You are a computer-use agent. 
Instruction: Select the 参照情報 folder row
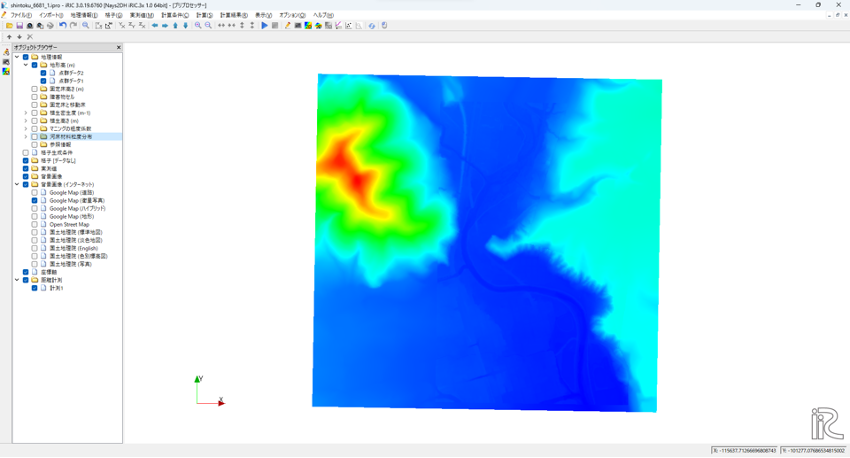coord(60,145)
